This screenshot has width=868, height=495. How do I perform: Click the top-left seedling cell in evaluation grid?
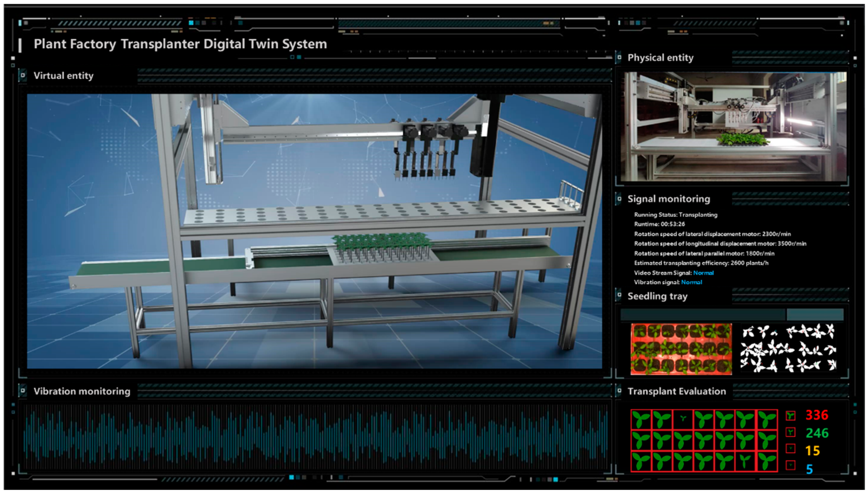point(641,419)
